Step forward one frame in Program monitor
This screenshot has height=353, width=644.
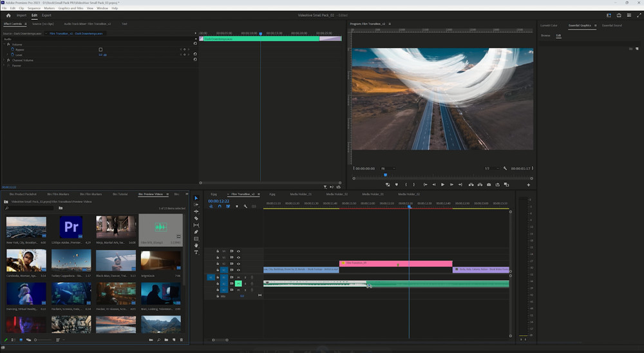click(x=451, y=184)
